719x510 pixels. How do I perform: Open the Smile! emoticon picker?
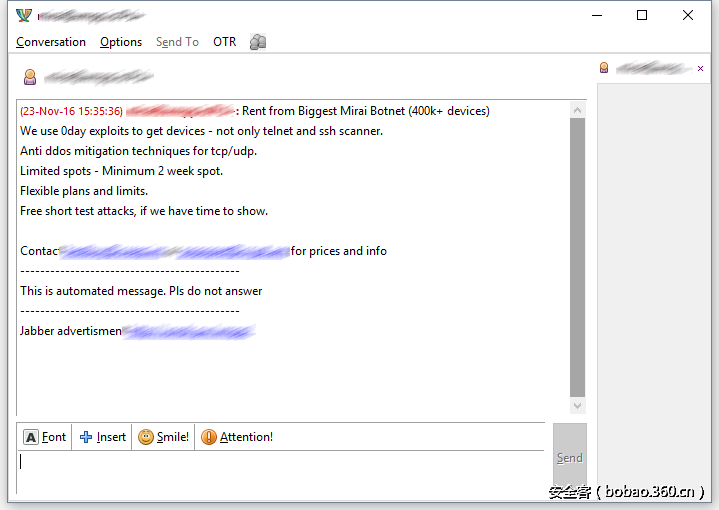pos(164,437)
